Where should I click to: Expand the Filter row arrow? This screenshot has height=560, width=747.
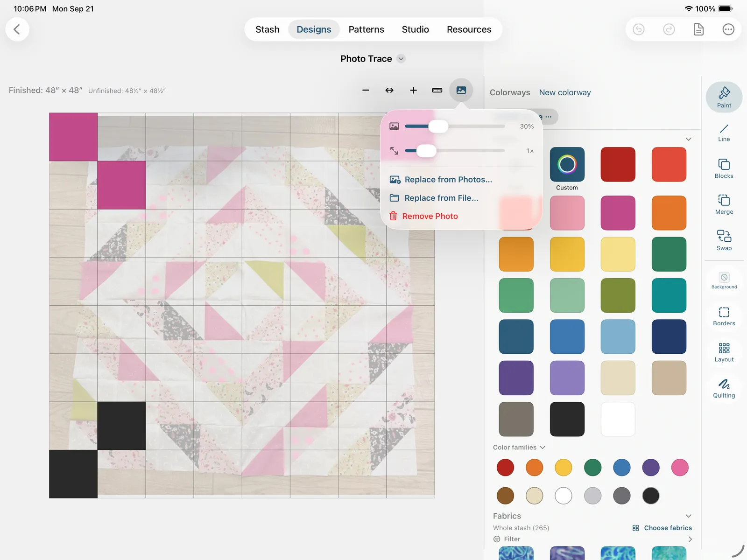coord(690,539)
